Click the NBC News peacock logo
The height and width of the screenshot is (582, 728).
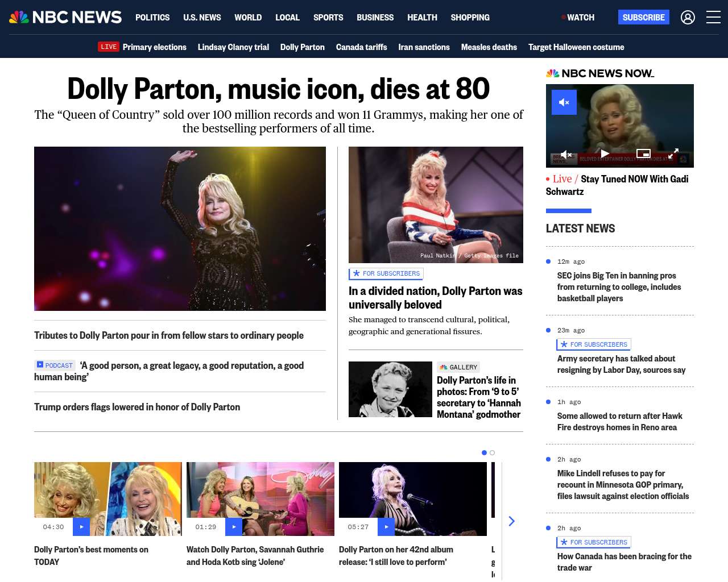click(x=65, y=17)
